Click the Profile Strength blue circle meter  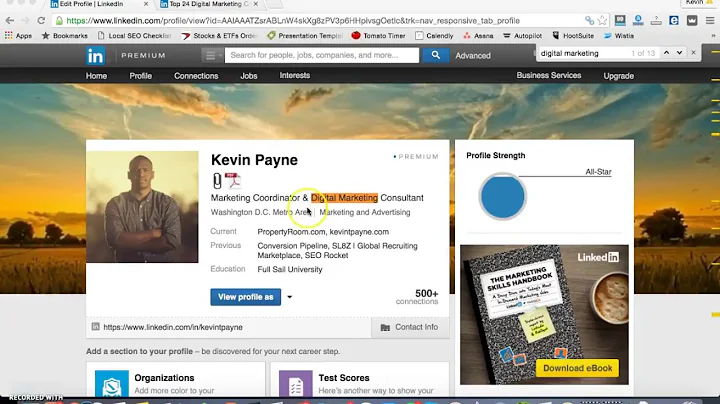502,196
